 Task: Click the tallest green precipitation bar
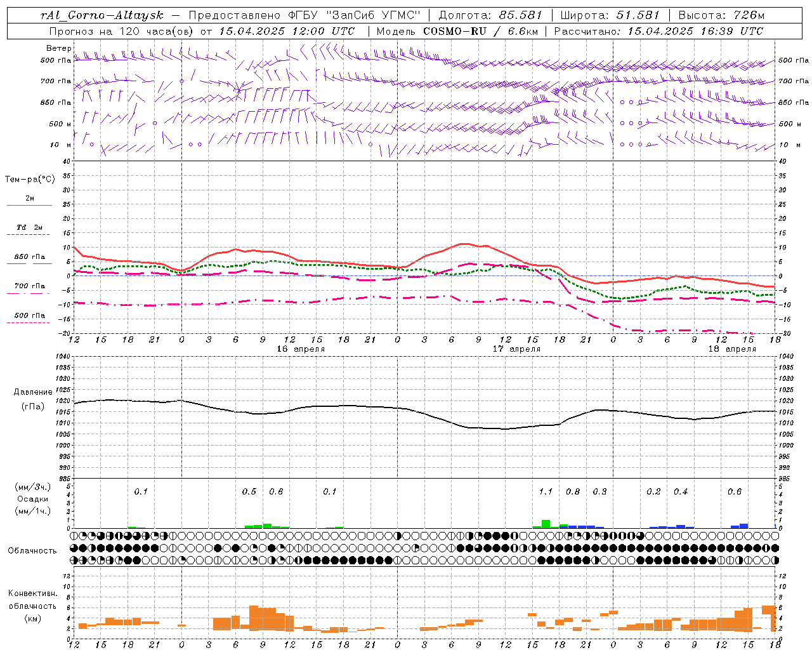546,524
